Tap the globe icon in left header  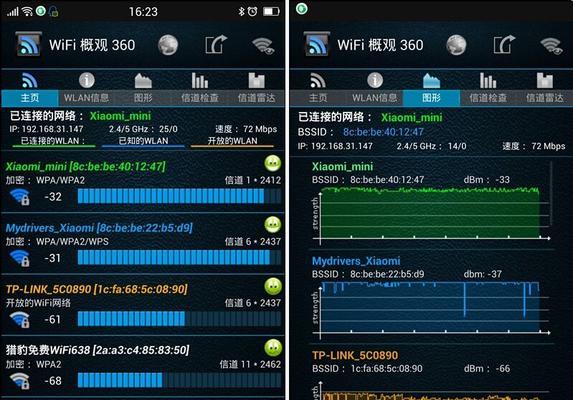(168, 45)
